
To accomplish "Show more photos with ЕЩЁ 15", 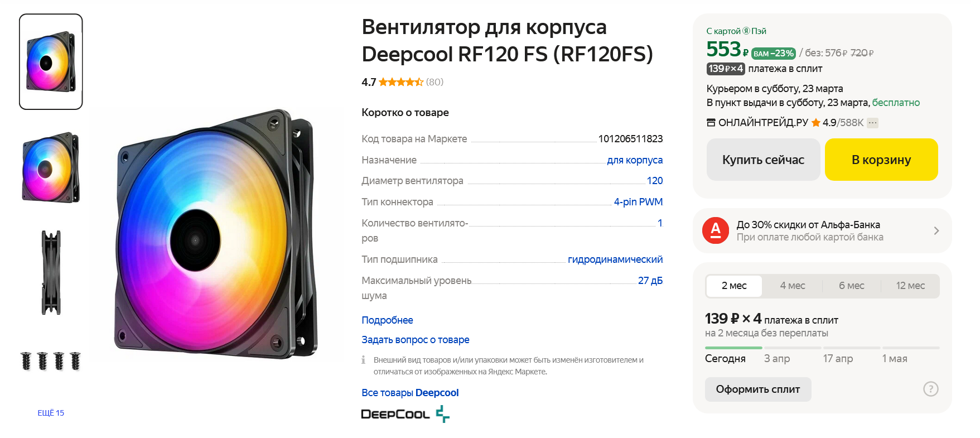I will pos(51,413).
